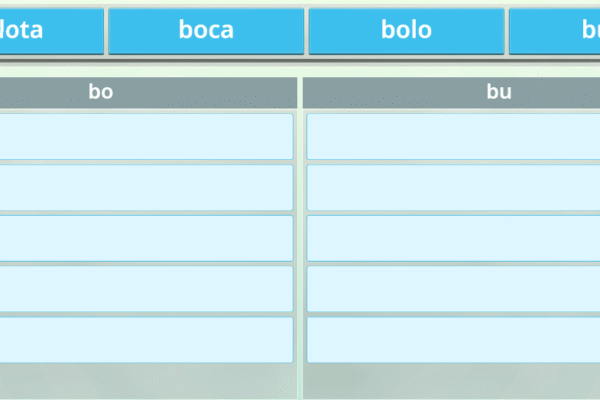The width and height of the screenshot is (600, 400).
Task: Click gray footer area below 'bo' column
Action: tap(148, 382)
